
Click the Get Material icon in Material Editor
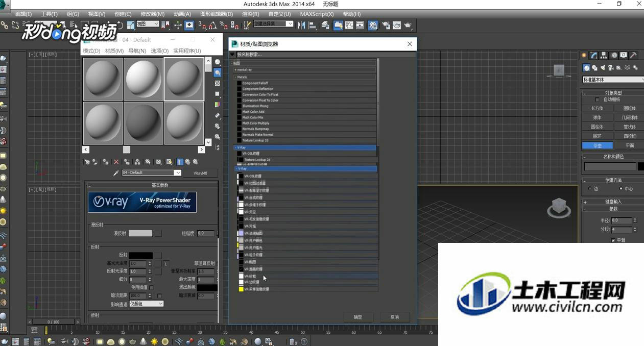pos(87,162)
